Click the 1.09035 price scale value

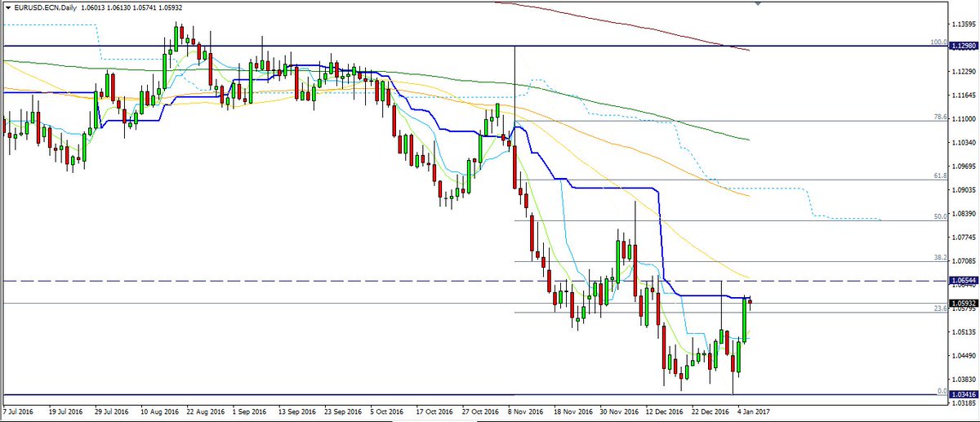(964, 189)
